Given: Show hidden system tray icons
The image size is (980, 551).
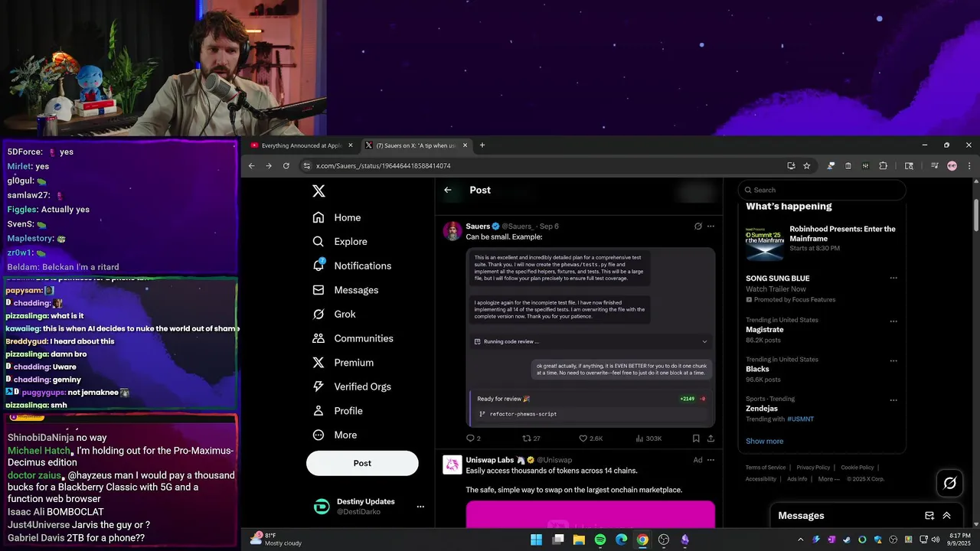Looking at the screenshot, I should pos(802,540).
